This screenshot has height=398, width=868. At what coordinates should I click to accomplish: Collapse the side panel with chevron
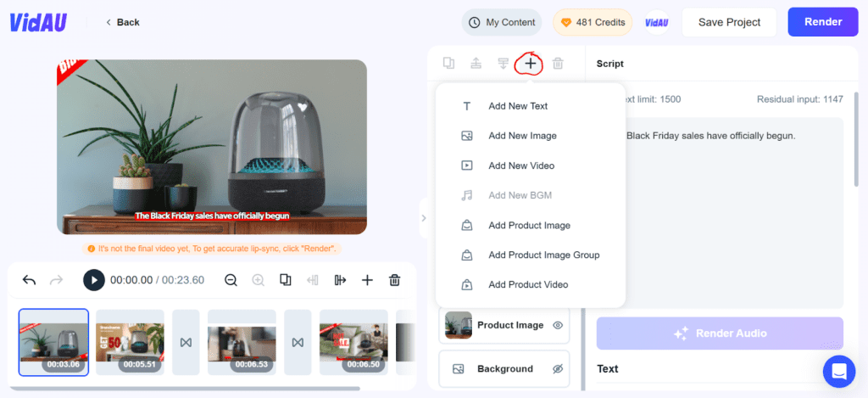424,218
